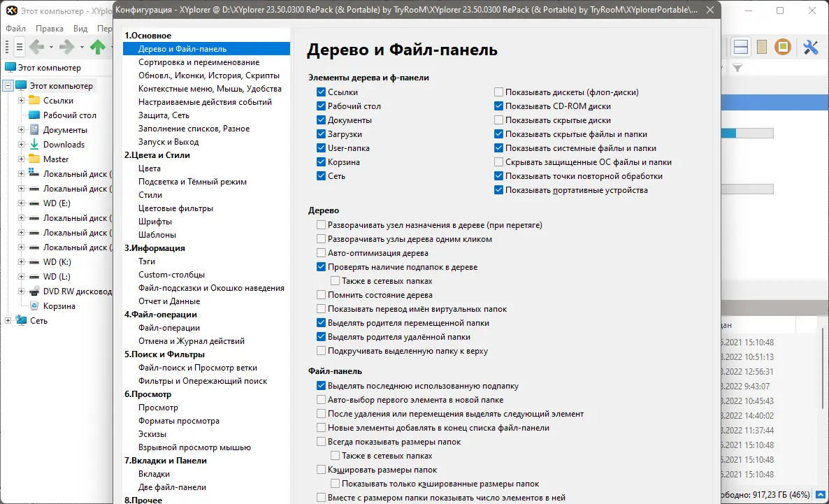Image resolution: width=829 pixels, height=504 pixels.
Task: Expand the Downloads tree node
Action: tap(21, 144)
